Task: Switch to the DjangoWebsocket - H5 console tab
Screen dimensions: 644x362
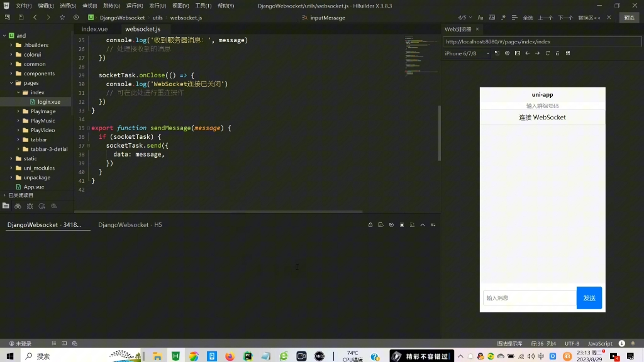Action: tap(130, 225)
